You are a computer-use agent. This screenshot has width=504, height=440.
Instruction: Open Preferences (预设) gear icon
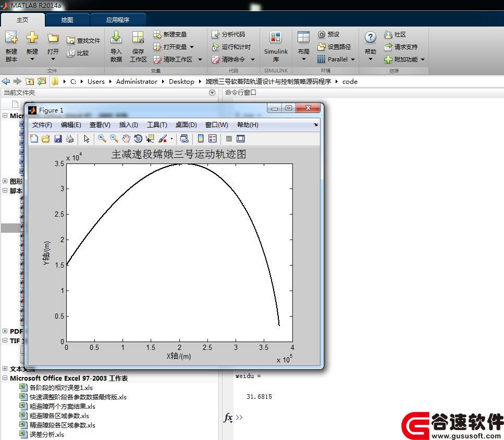pyautogui.click(x=322, y=34)
